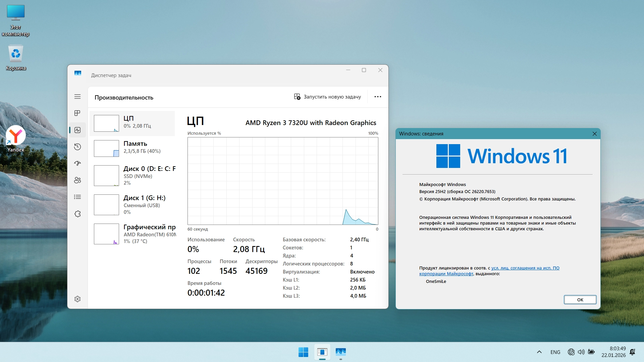644x362 pixels.
Task: Open the Windows Start button
Action: point(303,352)
